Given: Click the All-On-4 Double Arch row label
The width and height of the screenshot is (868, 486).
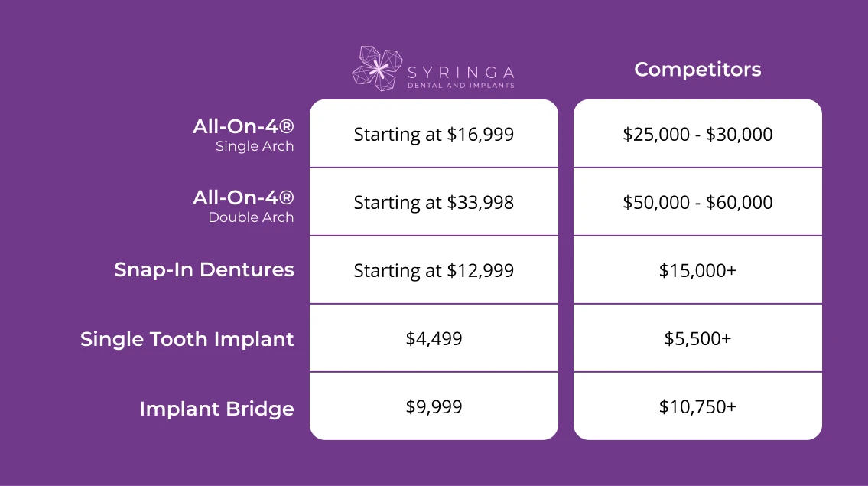Looking at the screenshot, I should 243,197.
